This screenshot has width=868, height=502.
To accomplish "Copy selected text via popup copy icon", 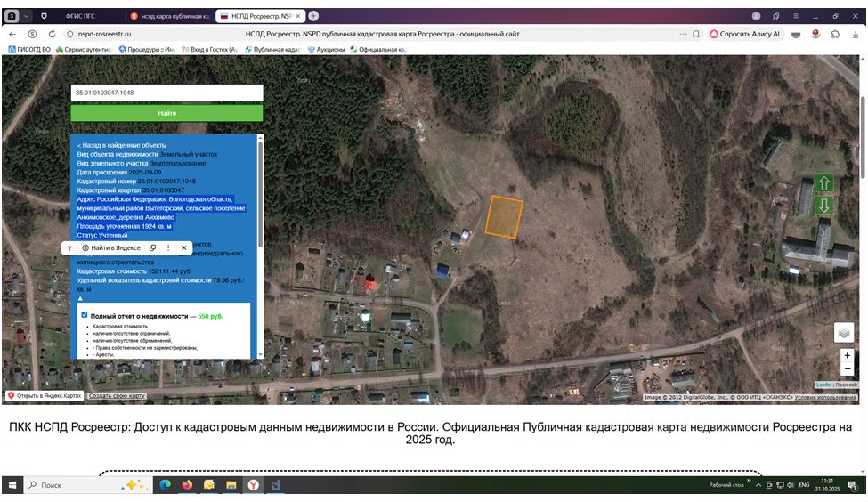I will pos(153,248).
